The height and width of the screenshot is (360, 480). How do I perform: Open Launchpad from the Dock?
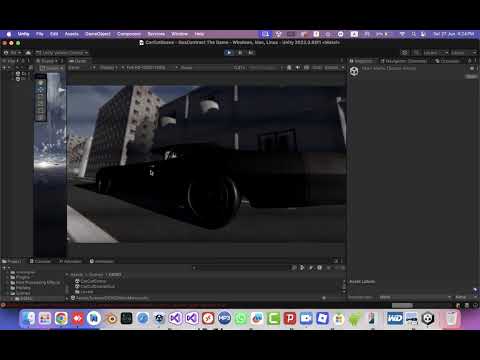pyautogui.click(x=45, y=319)
